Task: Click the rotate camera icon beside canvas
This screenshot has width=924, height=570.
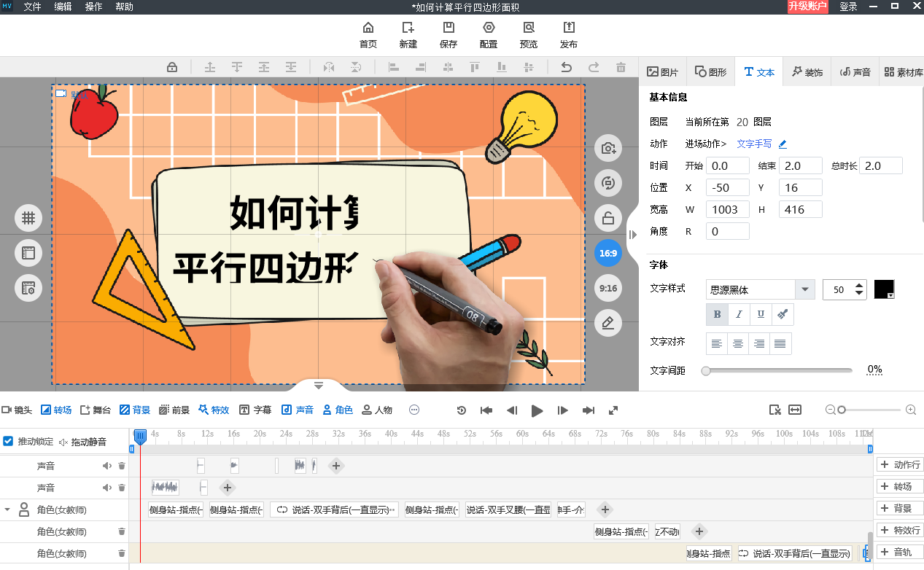Action: (608, 183)
